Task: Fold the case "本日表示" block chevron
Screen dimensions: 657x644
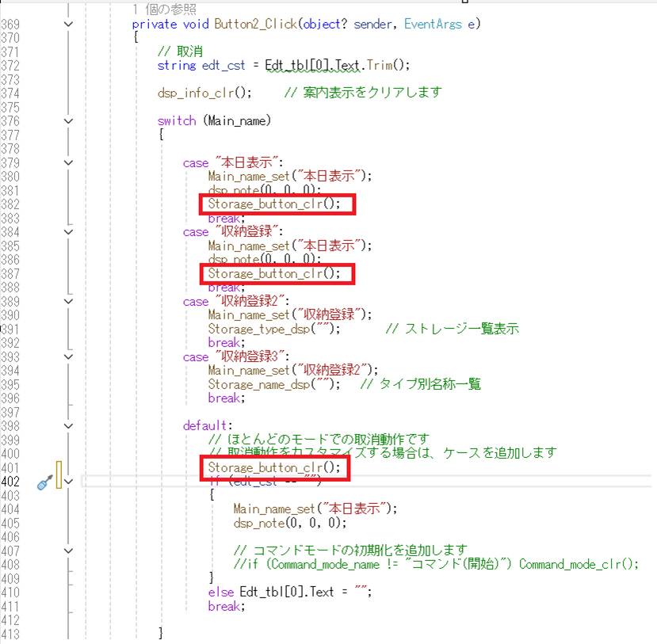Action: (x=68, y=162)
